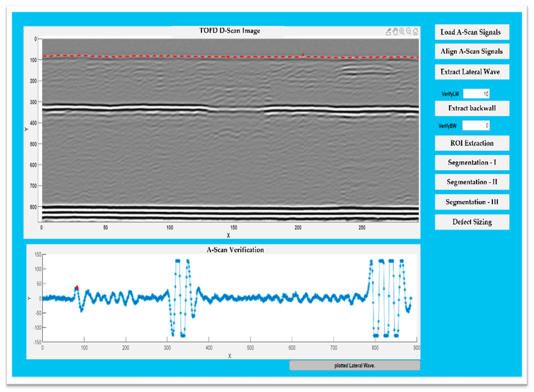
Task: Select the pan hand tool
Action: pos(395,32)
